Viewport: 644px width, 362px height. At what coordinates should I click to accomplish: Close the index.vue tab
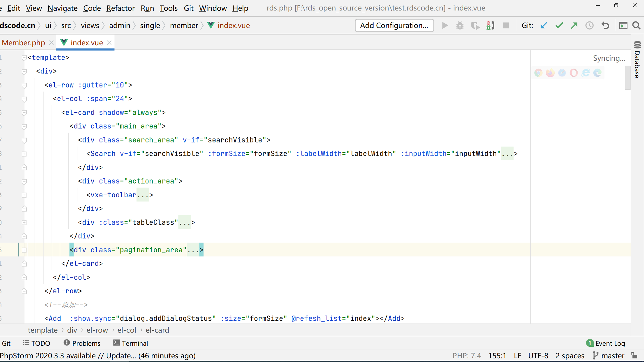pyautogui.click(x=109, y=43)
